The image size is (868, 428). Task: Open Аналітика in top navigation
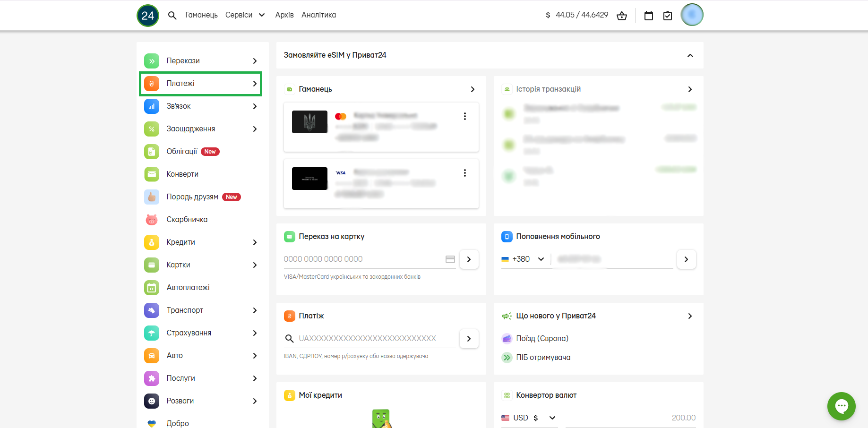click(x=319, y=15)
